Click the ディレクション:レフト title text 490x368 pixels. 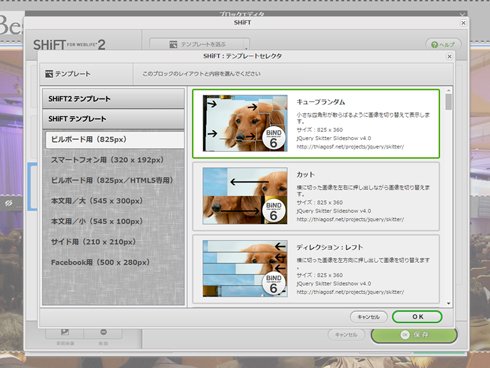click(x=329, y=247)
